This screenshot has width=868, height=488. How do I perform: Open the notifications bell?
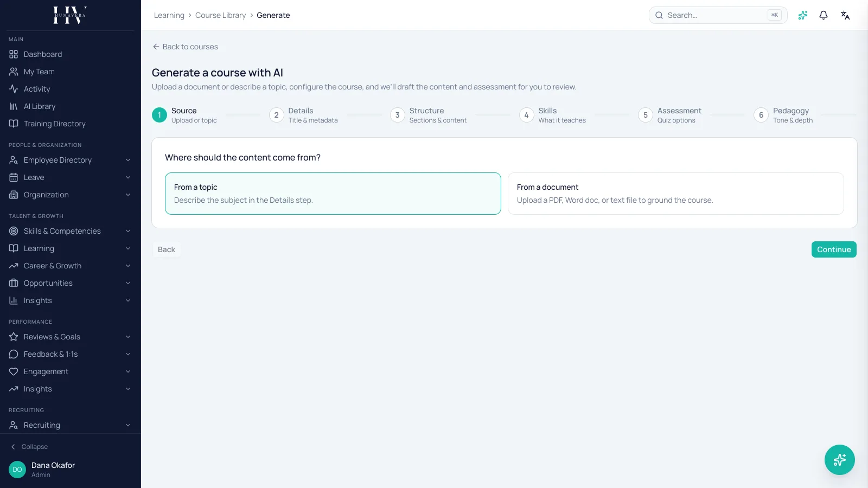(x=824, y=15)
